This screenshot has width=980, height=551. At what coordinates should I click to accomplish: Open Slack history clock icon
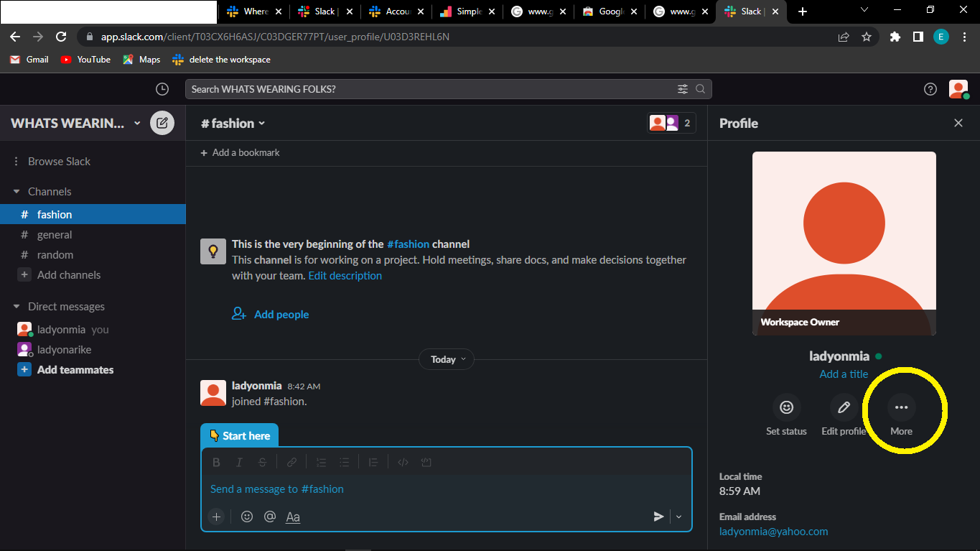tap(162, 89)
